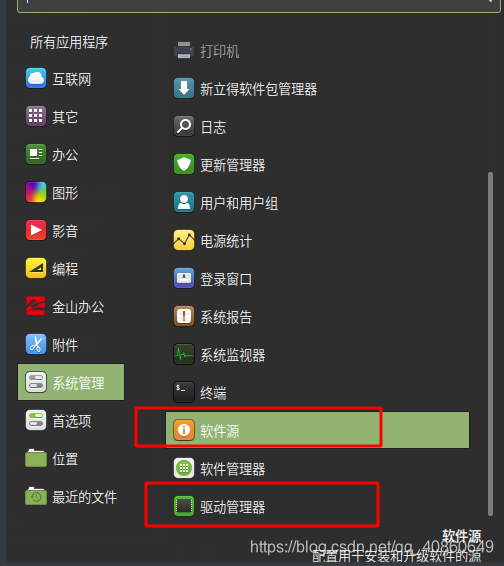504x566 pixels.
Task: Open the 日志 magnifier icon
Action: point(184,126)
